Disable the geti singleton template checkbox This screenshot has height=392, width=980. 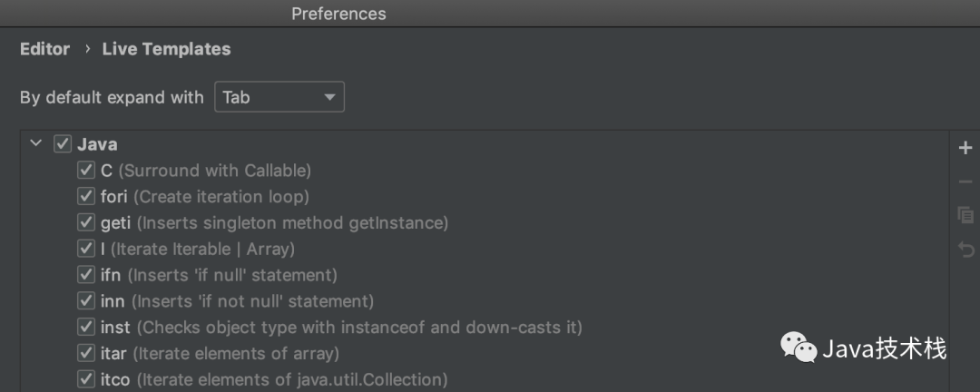pos(85,222)
